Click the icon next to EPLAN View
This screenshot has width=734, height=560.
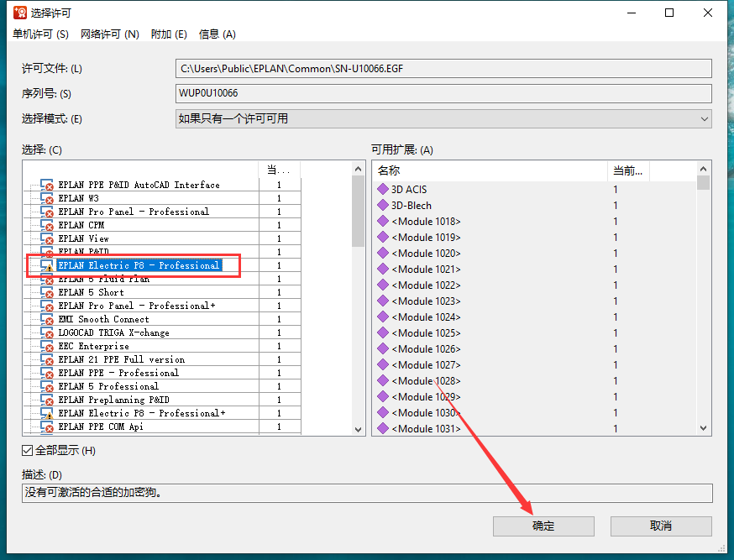[47, 239]
